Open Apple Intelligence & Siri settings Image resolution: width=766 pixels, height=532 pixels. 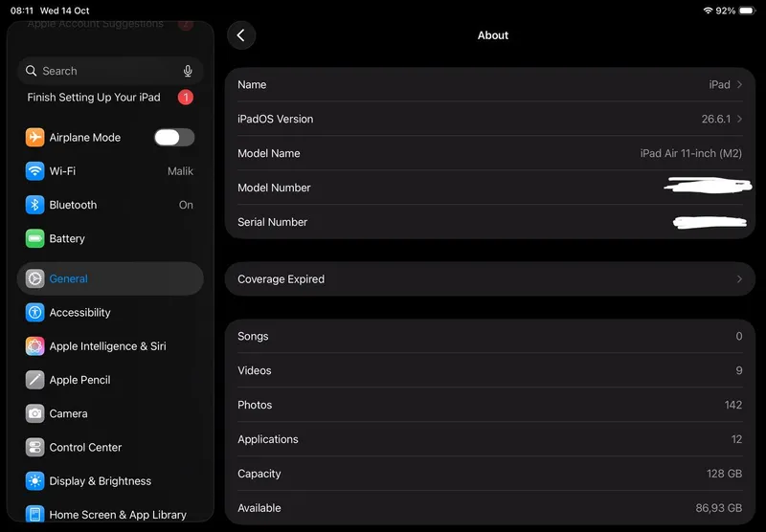[x=110, y=346]
